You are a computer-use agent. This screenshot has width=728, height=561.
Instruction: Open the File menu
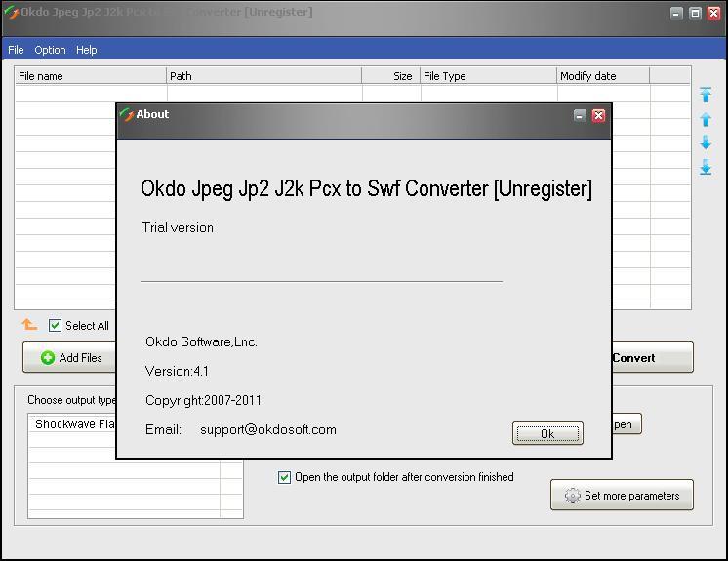16,50
